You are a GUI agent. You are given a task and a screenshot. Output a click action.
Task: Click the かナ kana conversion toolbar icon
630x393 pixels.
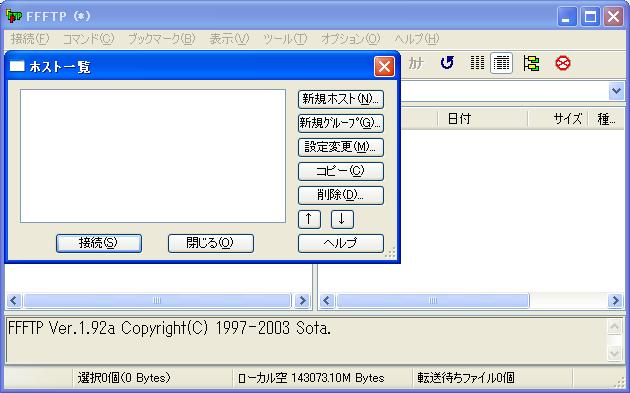(x=416, y=63)
